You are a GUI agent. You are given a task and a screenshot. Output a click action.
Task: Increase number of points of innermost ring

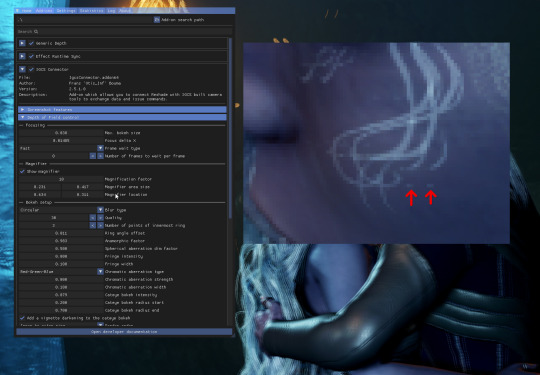100,225
